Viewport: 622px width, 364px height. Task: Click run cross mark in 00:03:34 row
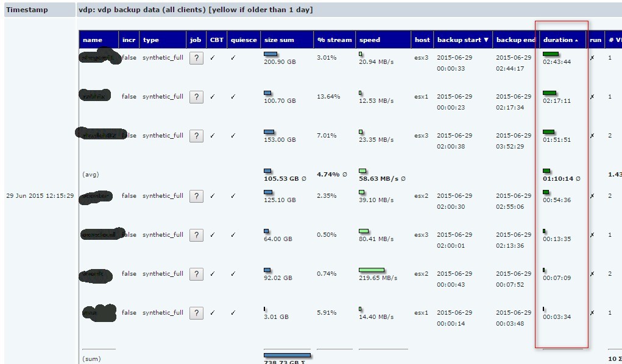(x=592, y=312)
